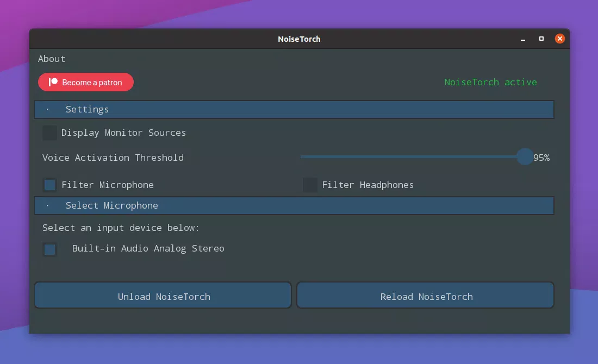Click the maximize icon in the title bar
The height and width of the screenshot is (364, 598).
tap(541, 39)
